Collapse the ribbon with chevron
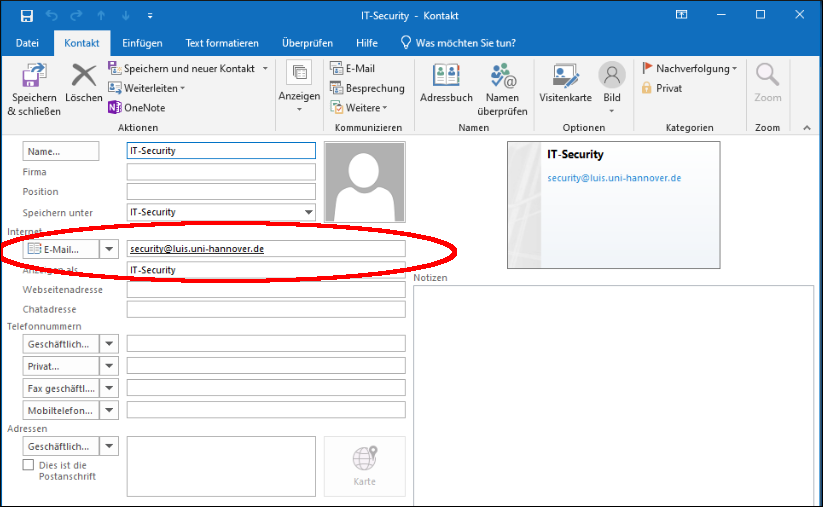Viewport: 823px width, 507px height. (x=807, y=128)
